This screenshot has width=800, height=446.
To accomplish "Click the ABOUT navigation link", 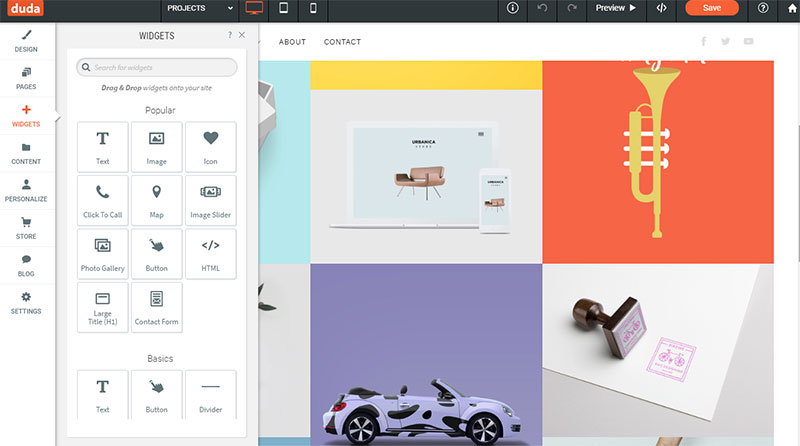I will coord(292,42).
